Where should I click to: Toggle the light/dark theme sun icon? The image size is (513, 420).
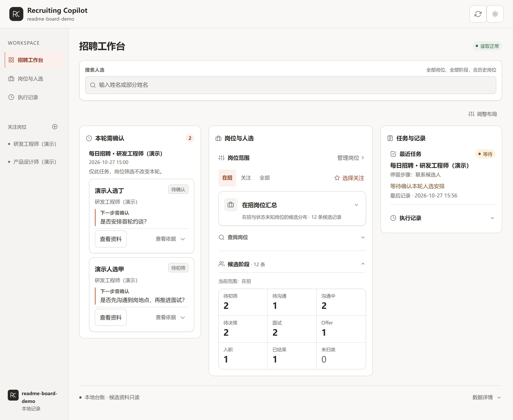pyautogui.click(x=495, y=14)
